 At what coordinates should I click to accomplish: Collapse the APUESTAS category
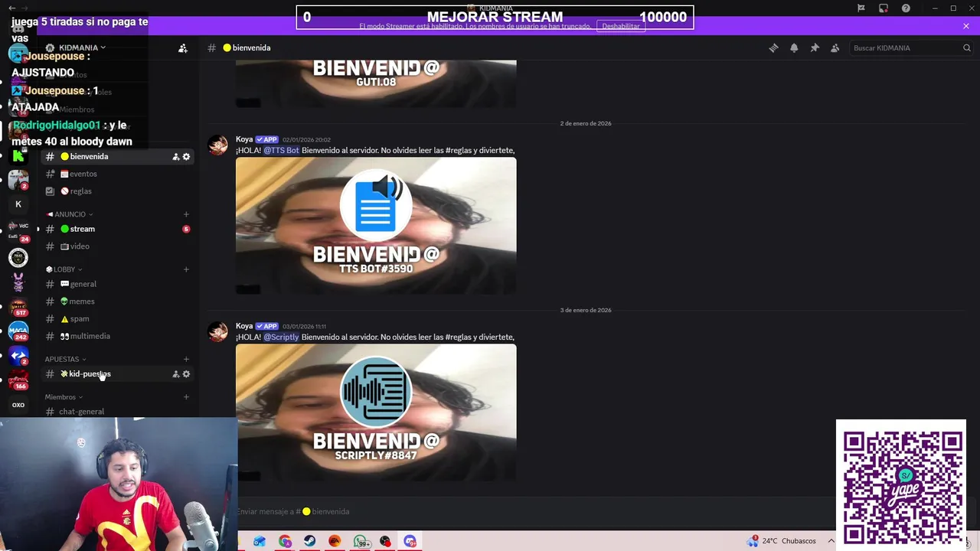[x=65, y=359]
